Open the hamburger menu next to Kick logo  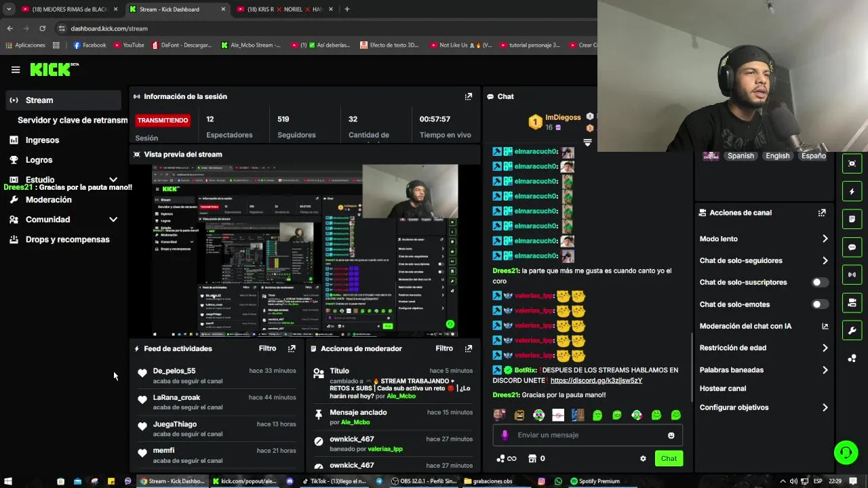[x=16, y=69]
